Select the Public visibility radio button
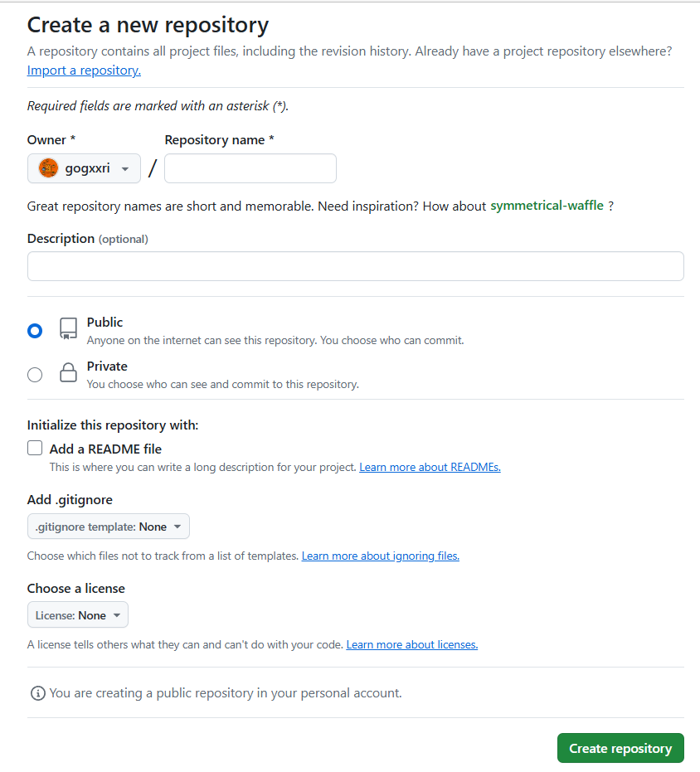 (35, 331)
